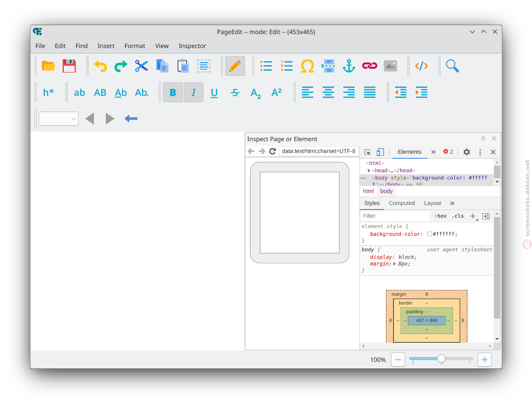
Task: Show more DevTools tabs via chevron
Action: pos(433,152)
